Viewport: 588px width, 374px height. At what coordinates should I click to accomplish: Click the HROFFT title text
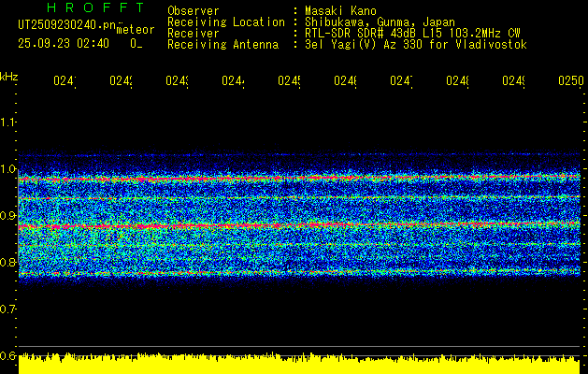96,7
